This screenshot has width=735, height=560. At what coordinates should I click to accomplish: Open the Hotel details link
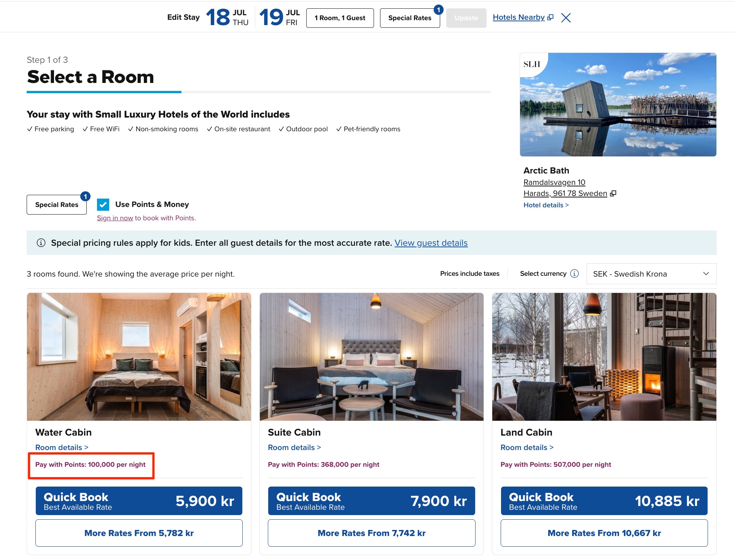click(x=546, y=205)
